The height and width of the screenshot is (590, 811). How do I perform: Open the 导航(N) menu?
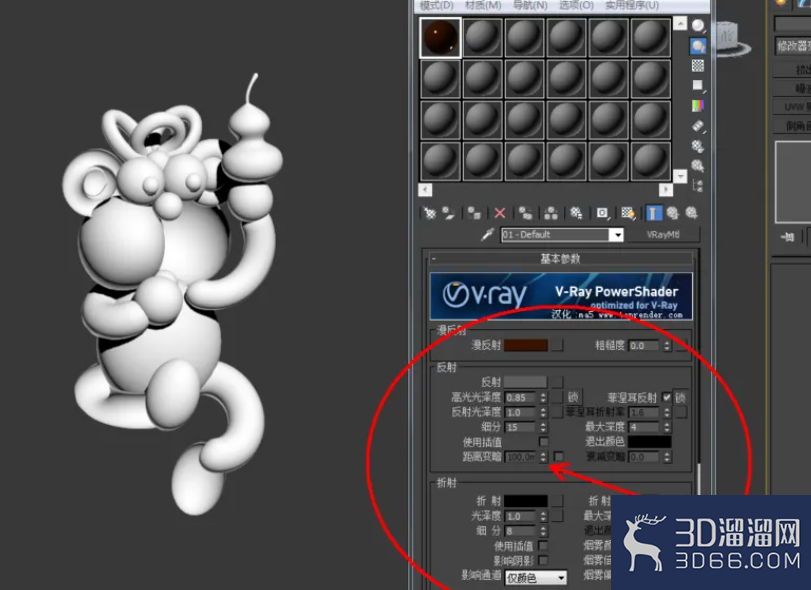[530, 6]
